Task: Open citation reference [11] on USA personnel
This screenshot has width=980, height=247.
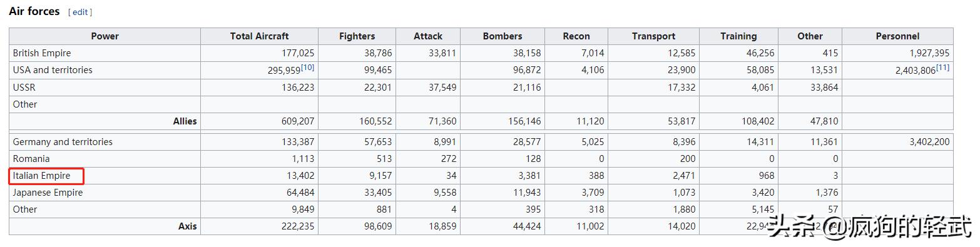Action: 942,67
